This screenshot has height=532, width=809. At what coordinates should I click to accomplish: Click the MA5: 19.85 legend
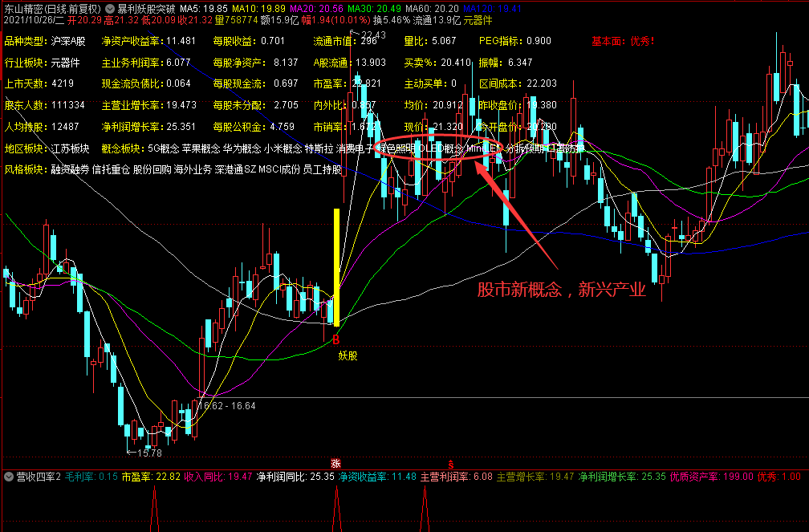pyautogui.click(x=203, y=9)
